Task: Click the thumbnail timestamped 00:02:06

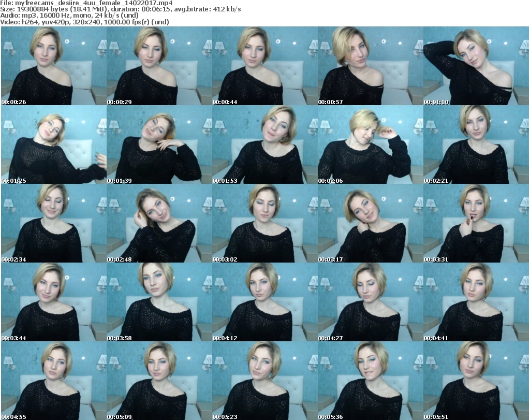Action: point(371,144)
